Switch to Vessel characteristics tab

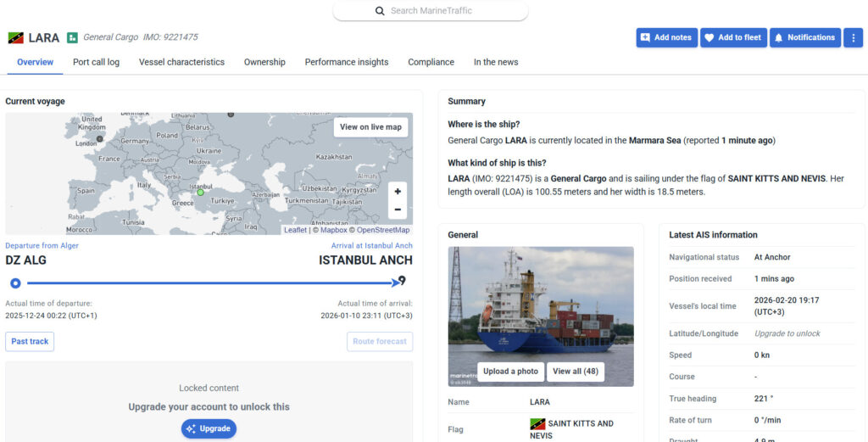click(x=181, y=62)
